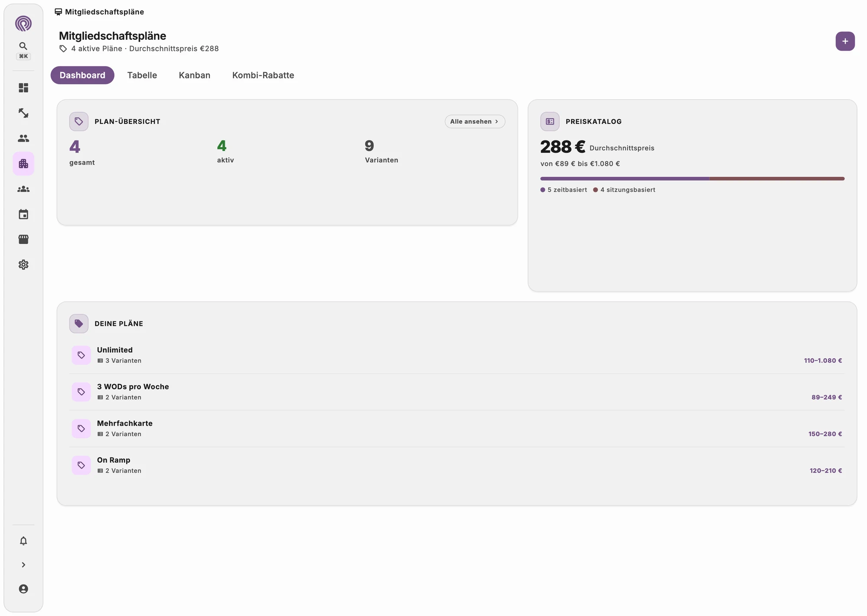This screenshot has width=867, height=616.
Task: Click the 288 € Durchschnittspreis value
Action: pos(563,147)
